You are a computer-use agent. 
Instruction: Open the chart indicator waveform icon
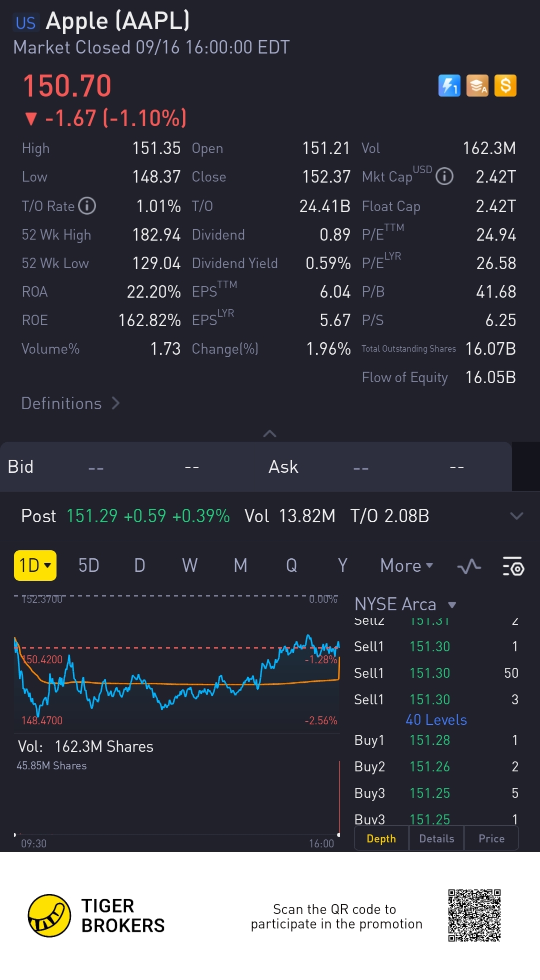pos(469,566)
